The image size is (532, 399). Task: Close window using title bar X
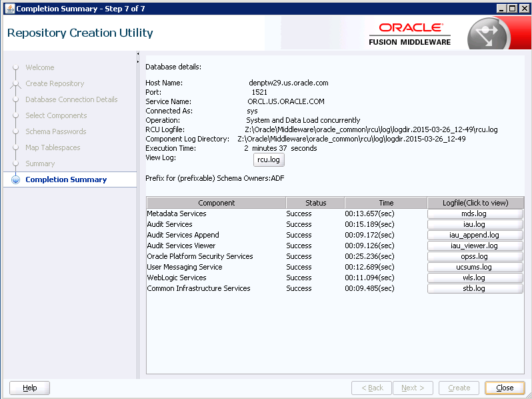pyautogui.click(x=523, y=9)
